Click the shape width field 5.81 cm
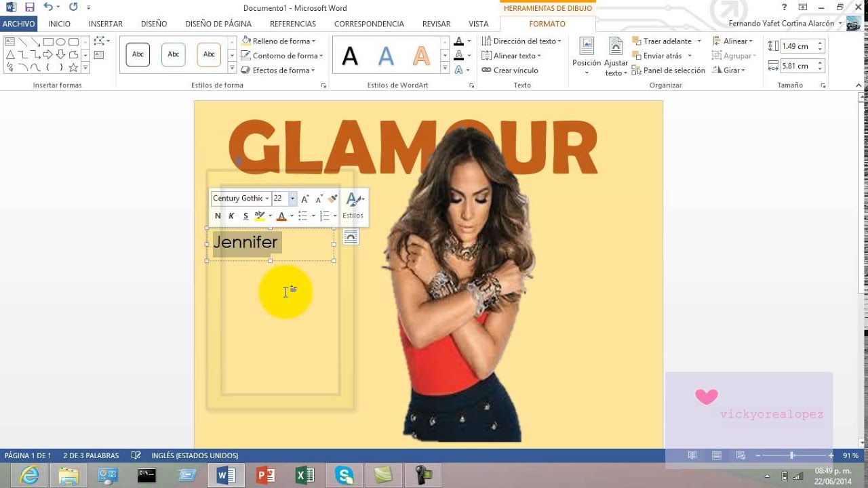 pyautogui.click(x=797, y=66)
